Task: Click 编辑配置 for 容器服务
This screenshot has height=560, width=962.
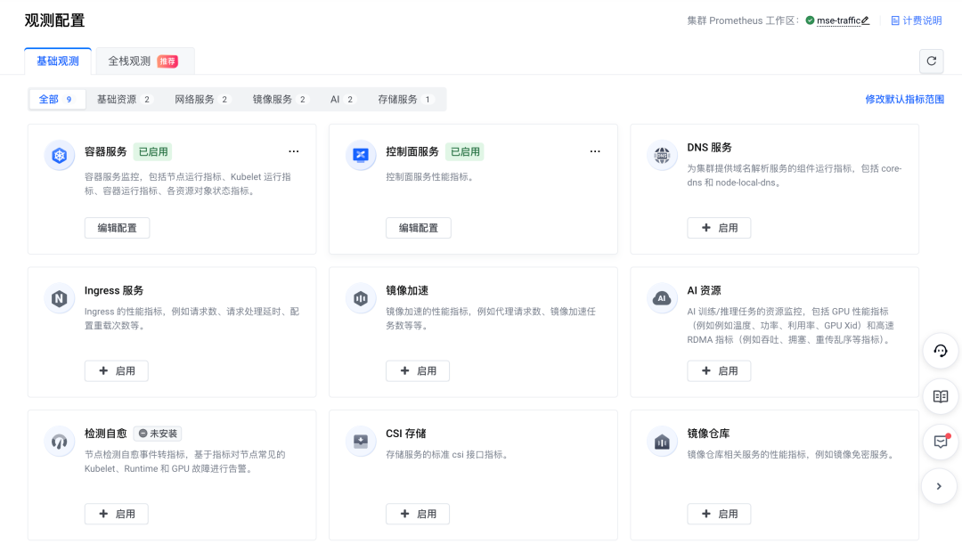Action: coord(117,228)
